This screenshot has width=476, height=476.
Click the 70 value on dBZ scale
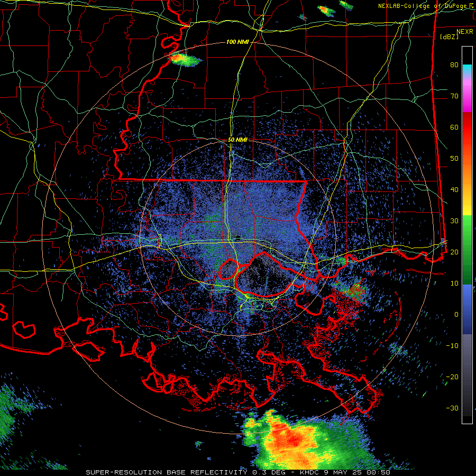454,96
